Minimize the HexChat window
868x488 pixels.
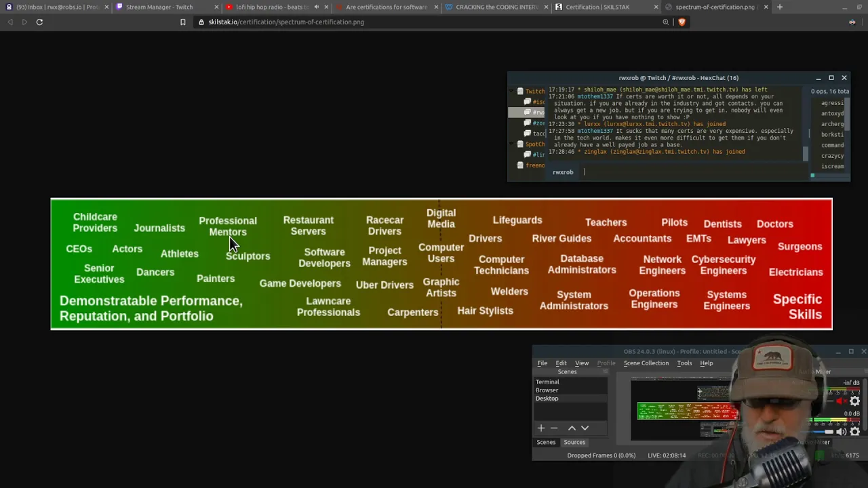pyautogui.click(x=818, y=78)
